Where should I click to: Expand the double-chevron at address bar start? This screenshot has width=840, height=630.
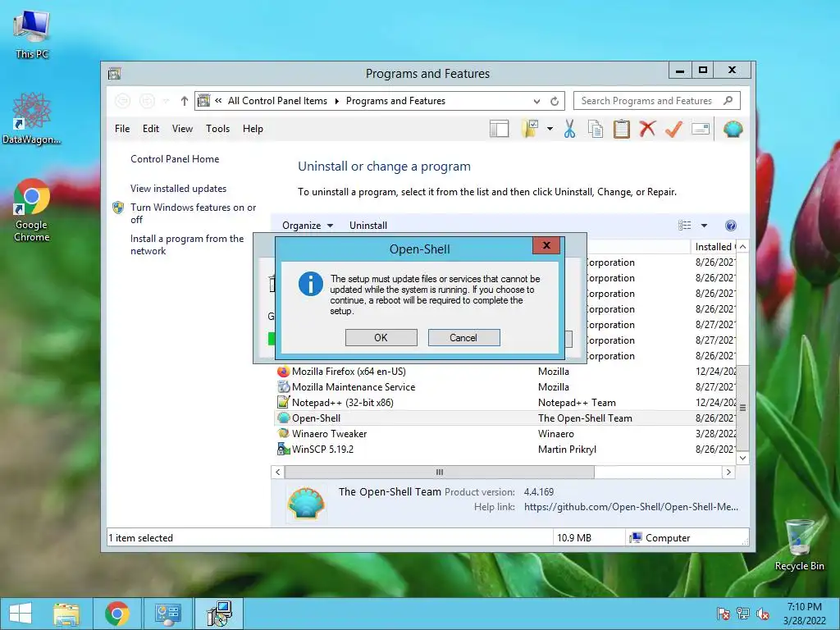point(218,100)
